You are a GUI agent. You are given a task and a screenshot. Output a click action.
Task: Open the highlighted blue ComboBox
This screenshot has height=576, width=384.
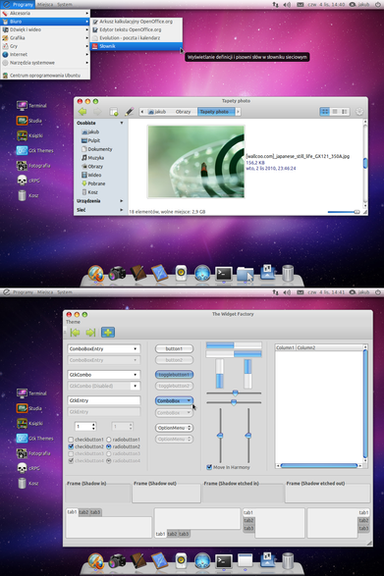click(174, 401)
